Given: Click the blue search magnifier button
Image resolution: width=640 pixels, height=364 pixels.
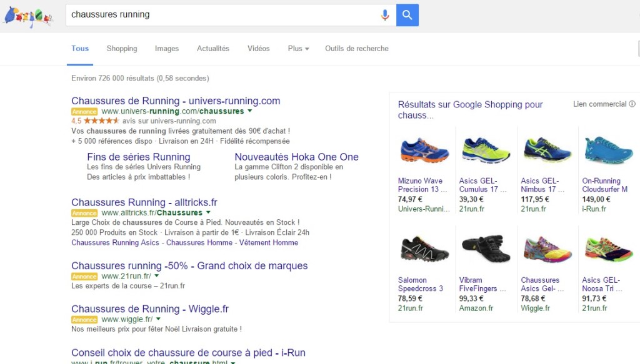Looking at the screenshot, I should point(407,15).
